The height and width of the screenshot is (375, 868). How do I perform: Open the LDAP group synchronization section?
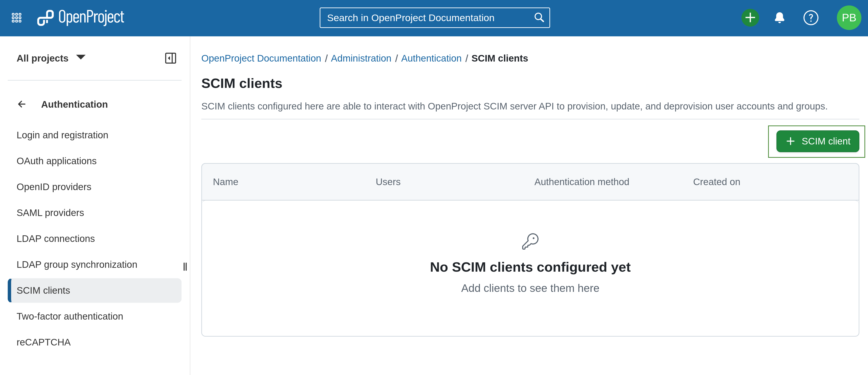[77, 264]
